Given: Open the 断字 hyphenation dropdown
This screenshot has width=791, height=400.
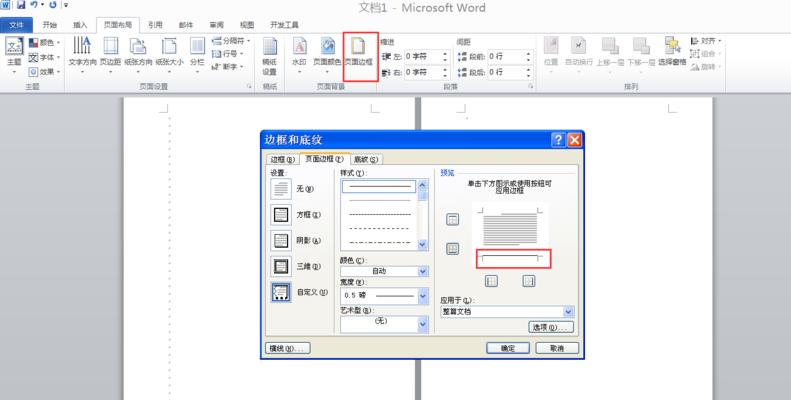Looking at the screenshot, I should 228,67.
